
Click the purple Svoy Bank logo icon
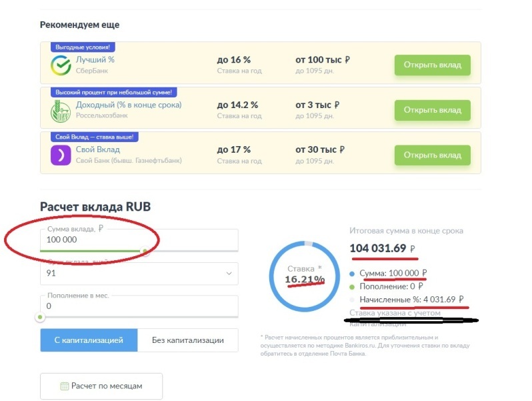pos(61,155)
